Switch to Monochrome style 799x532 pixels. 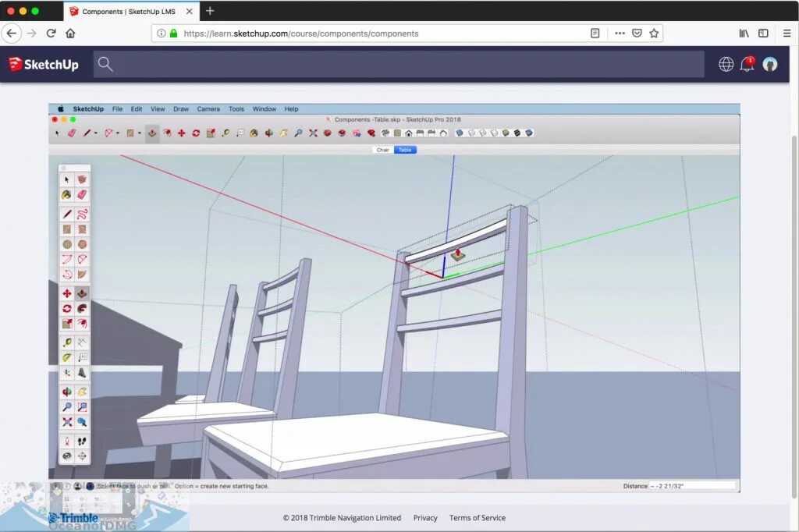pyautogui.click(x=529, y=133)
